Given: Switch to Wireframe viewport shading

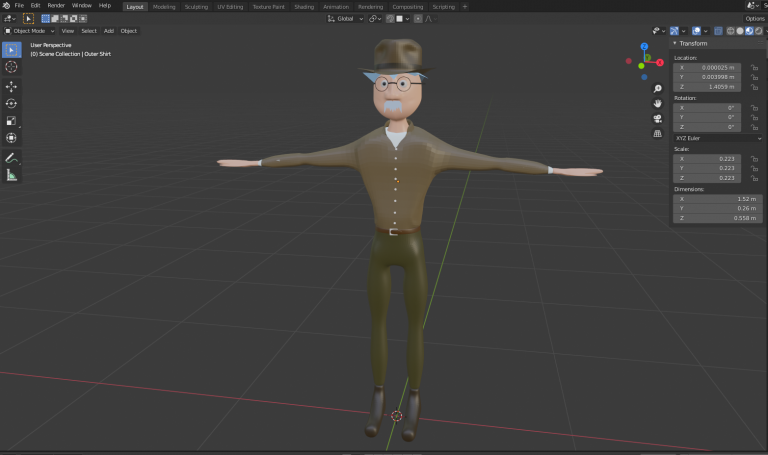Looking at the screenshot, I should tap(730, 31).
